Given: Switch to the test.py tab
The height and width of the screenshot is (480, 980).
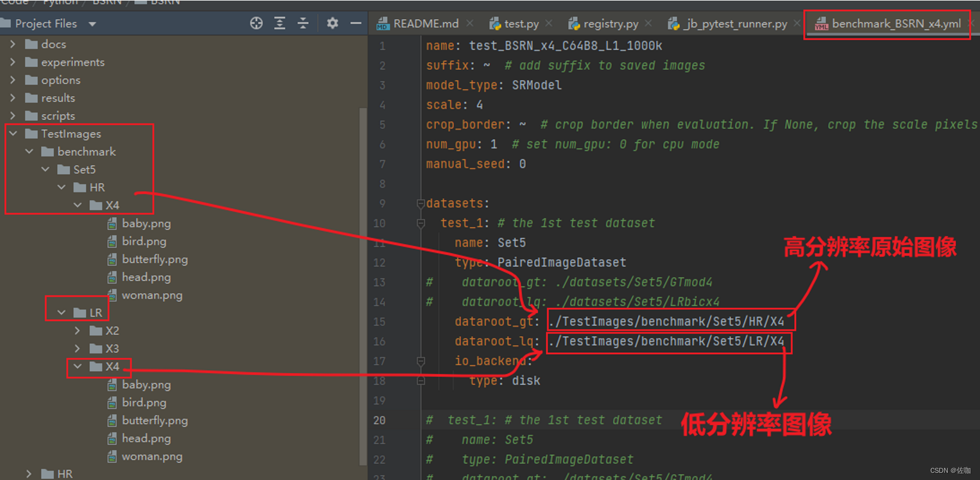Looking at the screenshot, I should 521,24.
